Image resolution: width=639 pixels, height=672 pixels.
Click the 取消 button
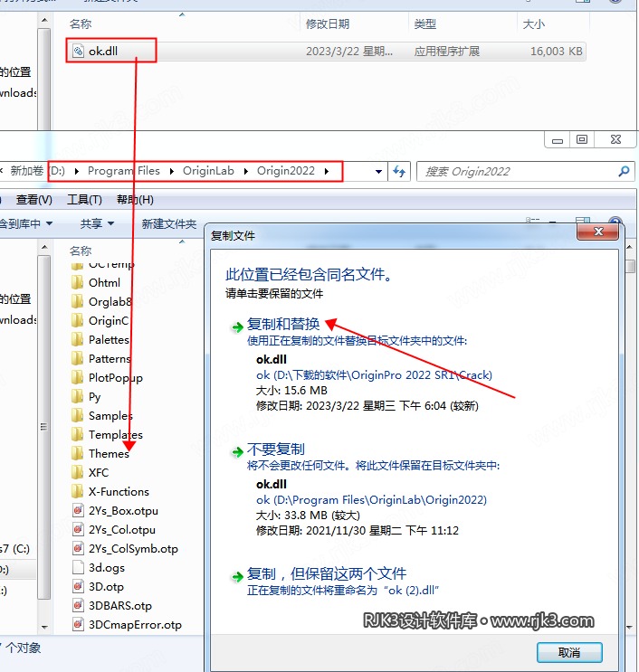[569, 652]
